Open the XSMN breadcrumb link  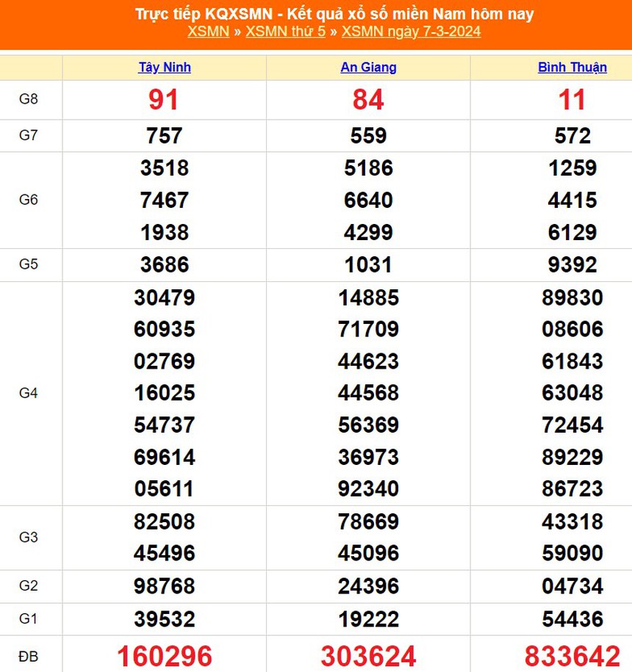click(207, 32)
